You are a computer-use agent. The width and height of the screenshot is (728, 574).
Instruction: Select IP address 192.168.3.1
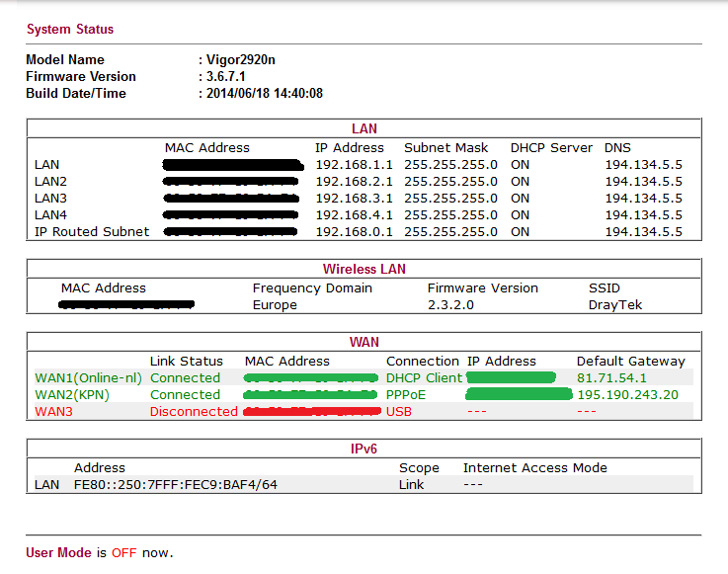coord(355,199)
